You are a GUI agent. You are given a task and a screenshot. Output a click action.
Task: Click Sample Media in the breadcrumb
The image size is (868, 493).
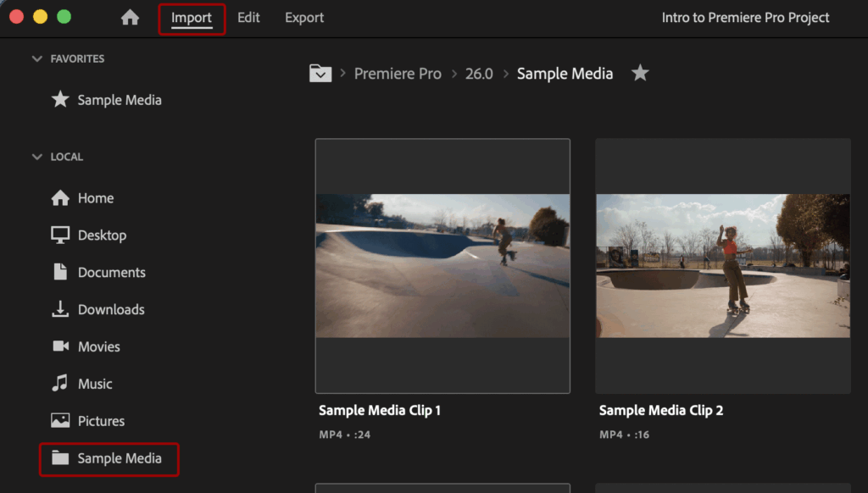[x=565, y=74]
